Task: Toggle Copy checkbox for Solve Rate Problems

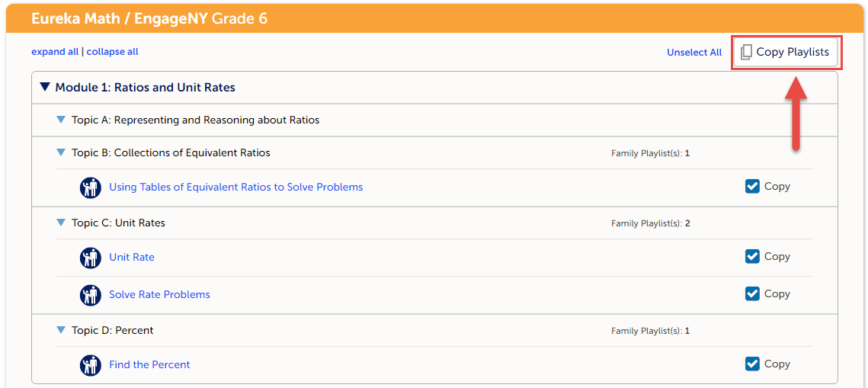Action: 752,294
